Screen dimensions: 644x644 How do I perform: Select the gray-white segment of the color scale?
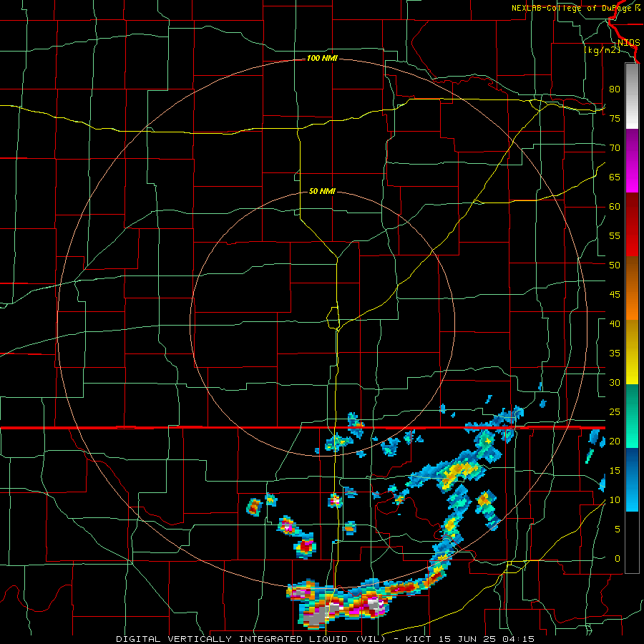point(632,96)
